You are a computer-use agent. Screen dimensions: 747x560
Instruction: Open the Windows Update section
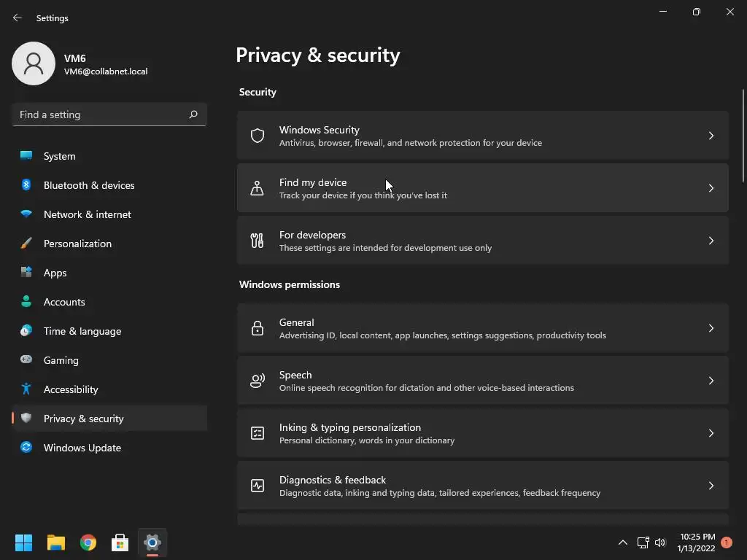(82, 448)
